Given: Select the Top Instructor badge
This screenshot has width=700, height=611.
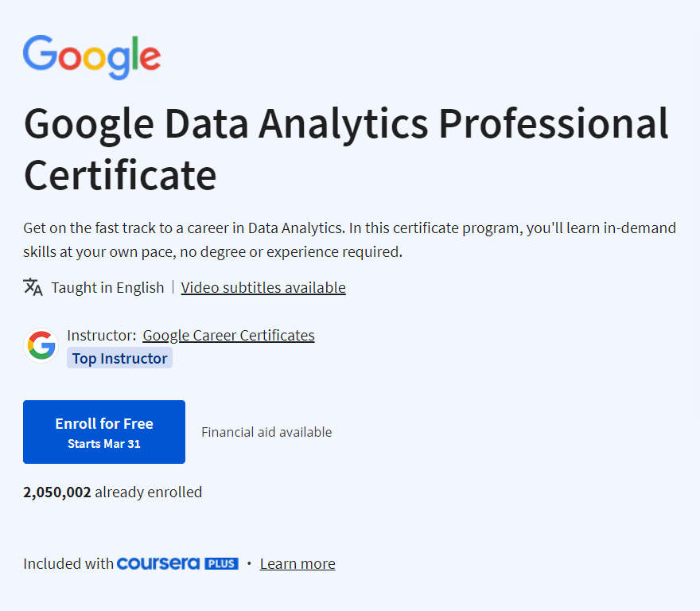Looking at the screenshot, I should pos(119,358).
